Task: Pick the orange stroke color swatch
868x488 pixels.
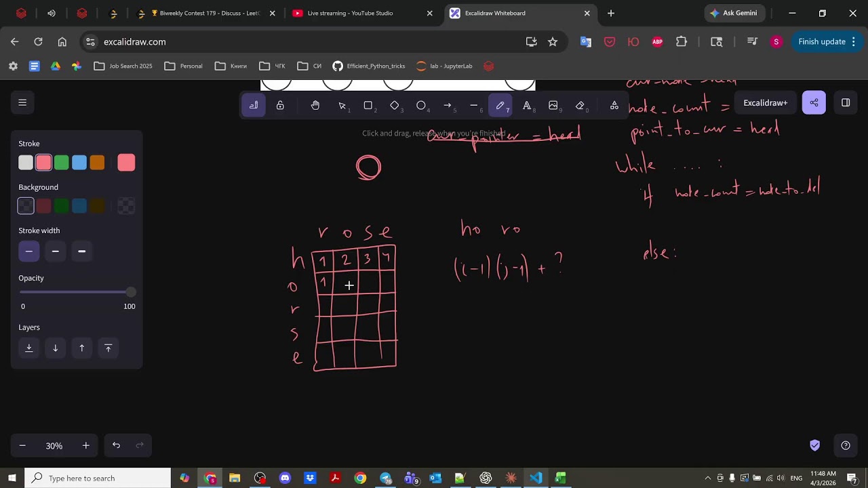Action: pos(97,163)
